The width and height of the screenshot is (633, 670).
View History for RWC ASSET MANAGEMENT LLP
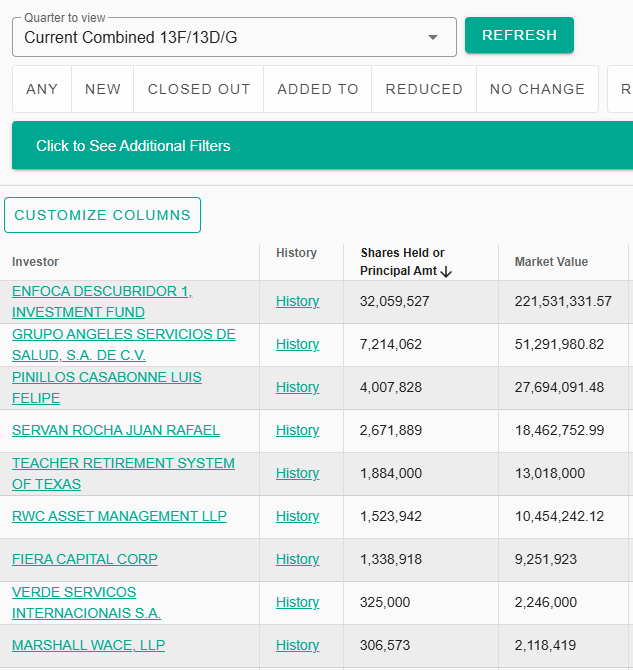297,517
